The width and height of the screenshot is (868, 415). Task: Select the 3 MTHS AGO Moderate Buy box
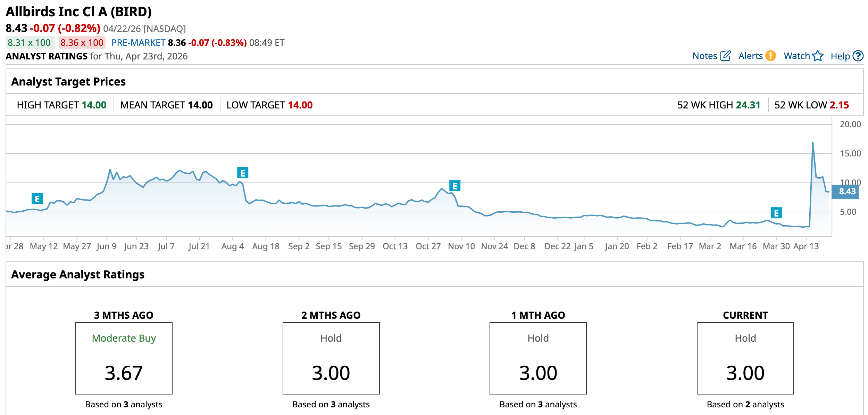(124, 358)
